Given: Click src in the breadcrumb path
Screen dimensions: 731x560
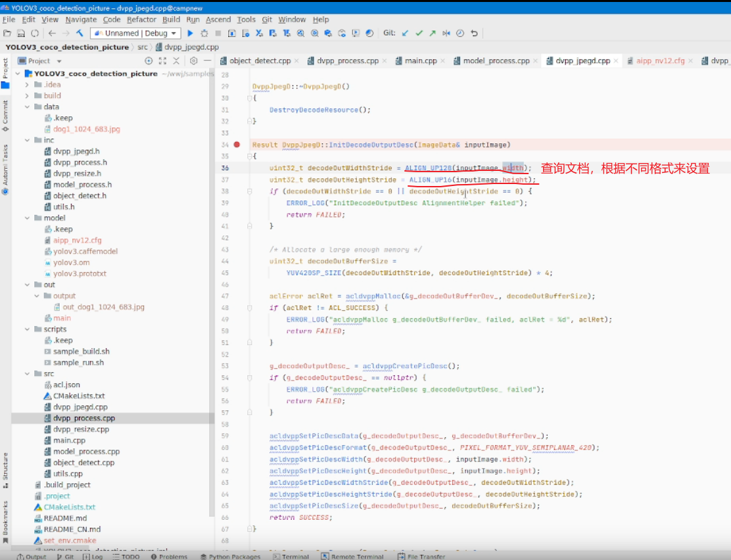Looking at the screenshot, I should [x=142, y=47].
